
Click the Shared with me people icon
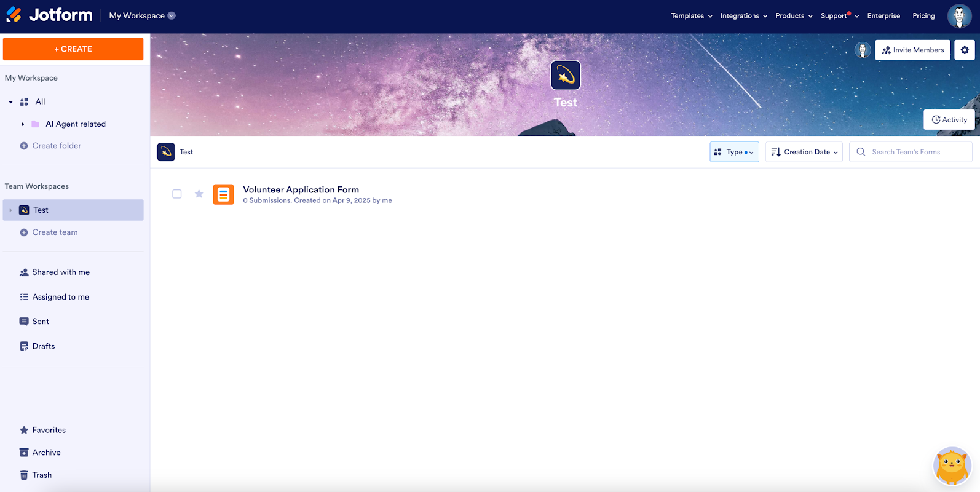pyautogui.click(x=24, y=272)
